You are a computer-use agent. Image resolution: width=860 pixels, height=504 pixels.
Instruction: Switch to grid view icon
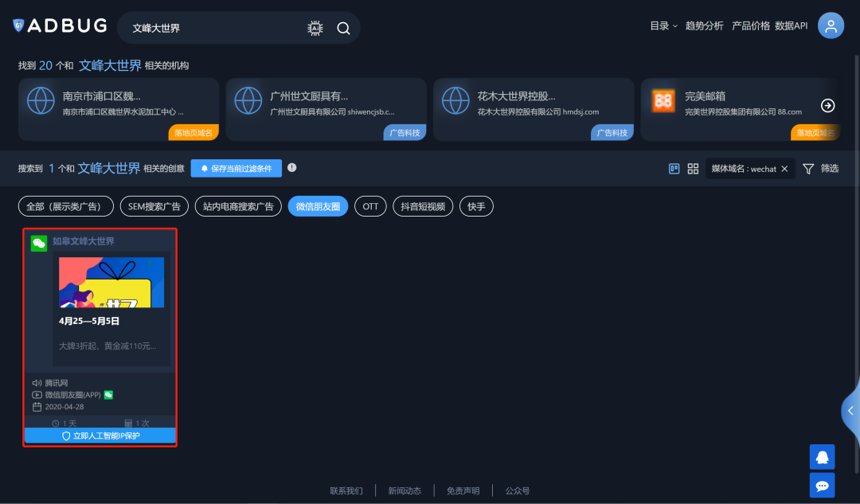(x=693, y=169)
